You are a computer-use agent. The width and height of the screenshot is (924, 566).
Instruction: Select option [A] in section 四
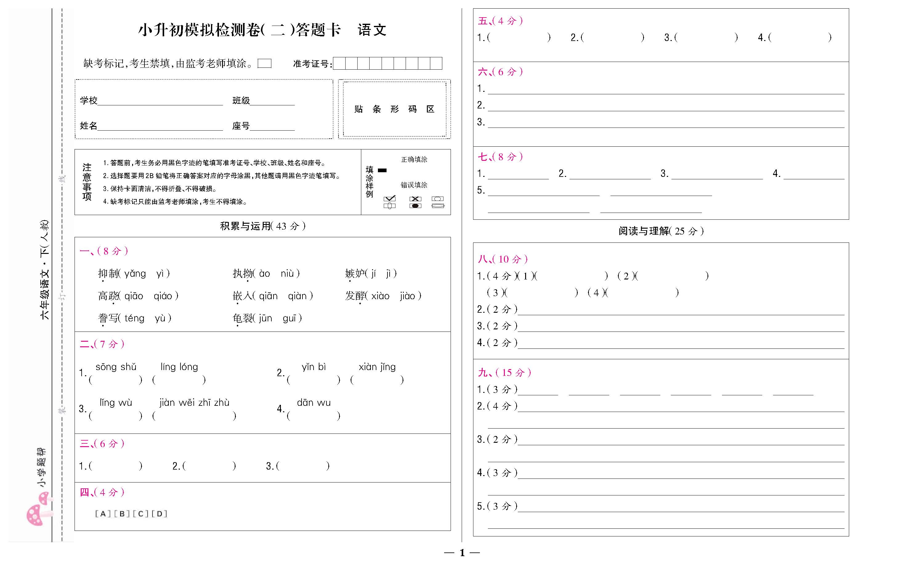click(103, 514)
